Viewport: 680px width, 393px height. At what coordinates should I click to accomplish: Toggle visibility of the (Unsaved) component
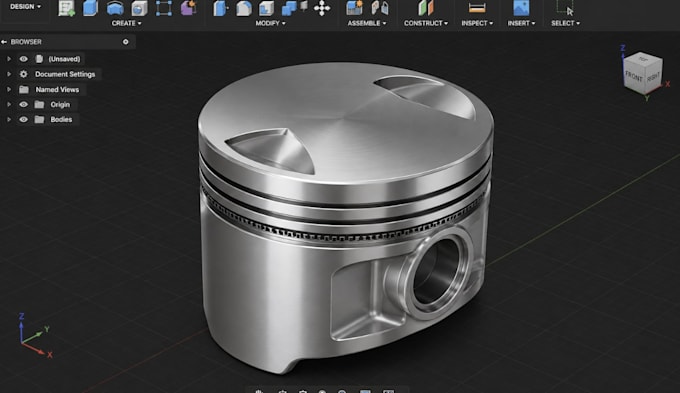click(x=23, y=59)
